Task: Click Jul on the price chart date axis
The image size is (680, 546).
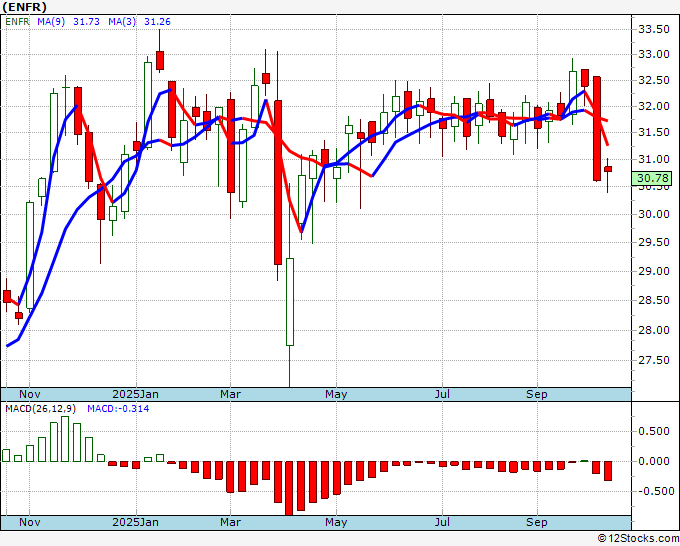Action: [442, 395]
